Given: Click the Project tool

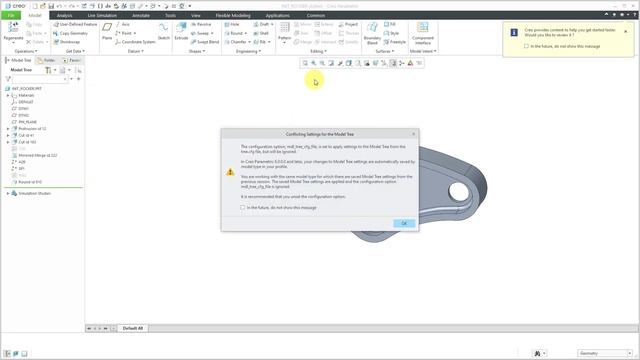Looking at the screenshot, I should 348,24.
